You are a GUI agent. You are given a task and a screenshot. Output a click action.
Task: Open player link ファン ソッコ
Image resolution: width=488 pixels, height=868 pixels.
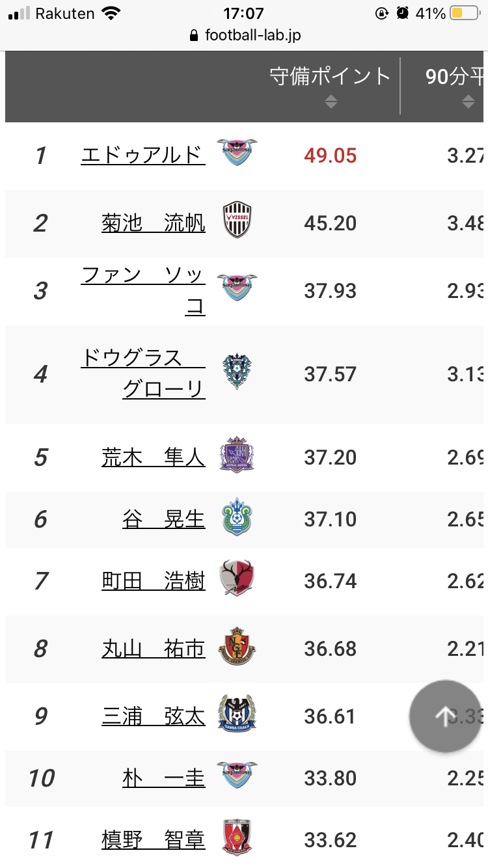pyautogui.click(x=144, y=290)
